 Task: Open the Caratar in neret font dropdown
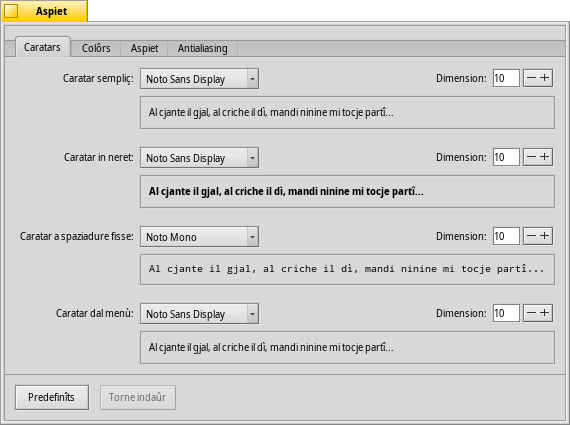click(x=200, y=157)
